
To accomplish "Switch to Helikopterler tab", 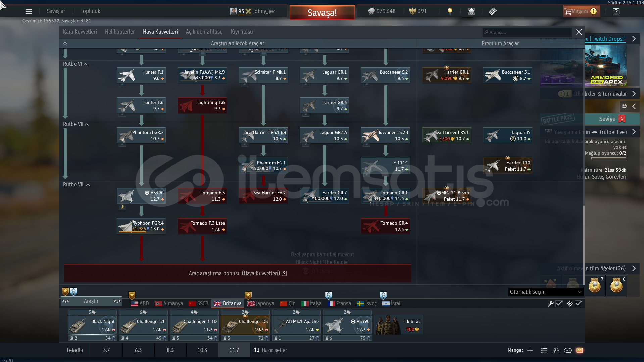I will coord(120,32).
